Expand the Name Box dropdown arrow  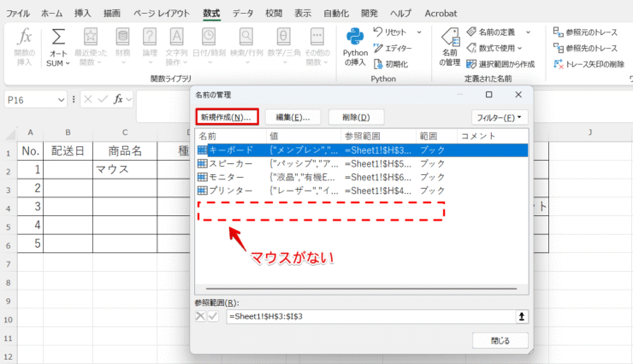click(x=61, y=100)
